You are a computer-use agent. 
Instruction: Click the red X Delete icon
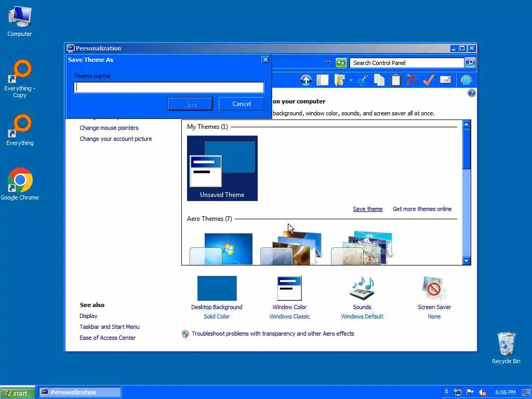[x=412, y=81]
